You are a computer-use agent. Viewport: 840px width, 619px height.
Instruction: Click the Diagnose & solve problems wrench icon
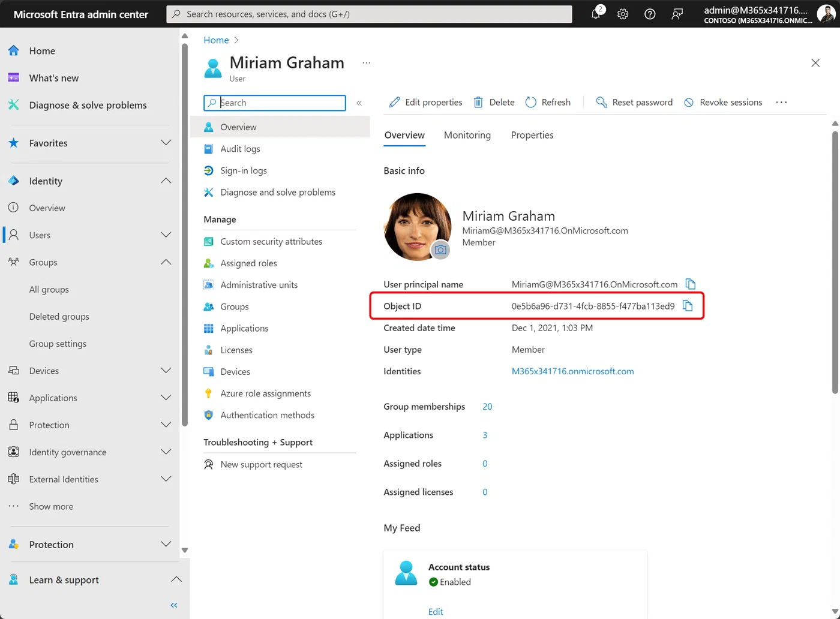click(x=13, y=105)
